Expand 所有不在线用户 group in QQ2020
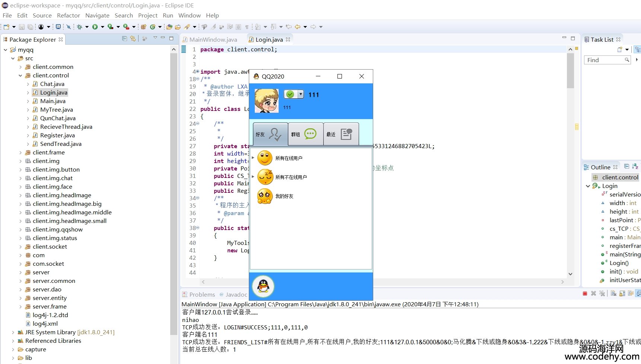Image resolution: width=641 pixels, height=364 pixels. (253, 177)
